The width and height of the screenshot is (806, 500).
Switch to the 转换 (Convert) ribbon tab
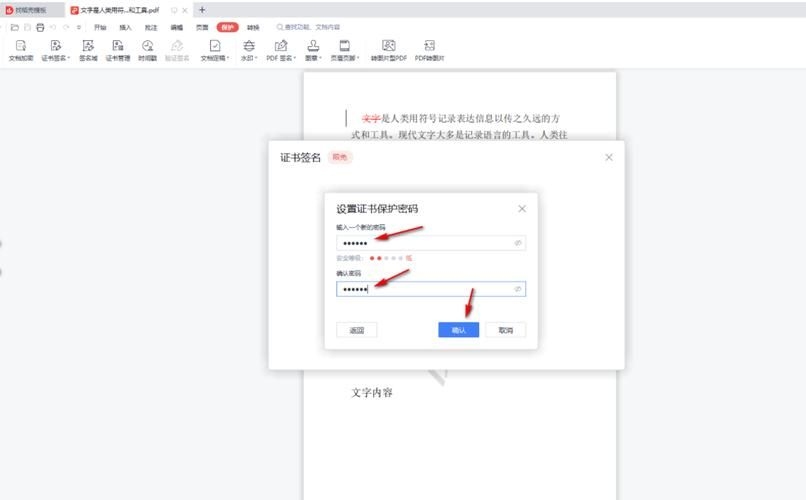[253, 27]
